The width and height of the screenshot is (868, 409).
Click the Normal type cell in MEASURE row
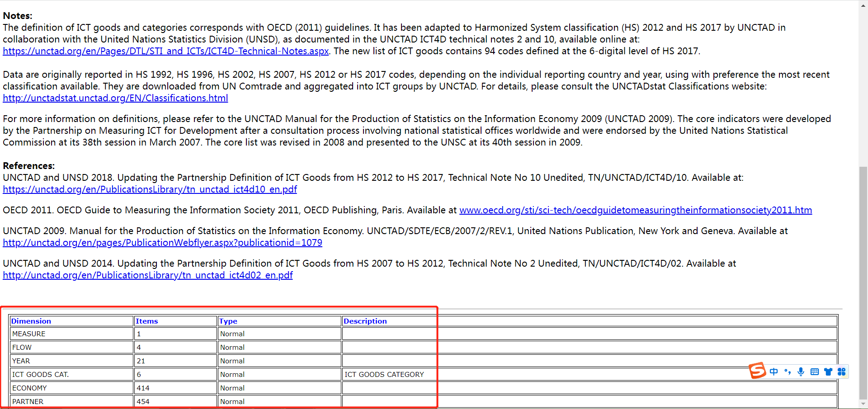(x=279, y=334)
